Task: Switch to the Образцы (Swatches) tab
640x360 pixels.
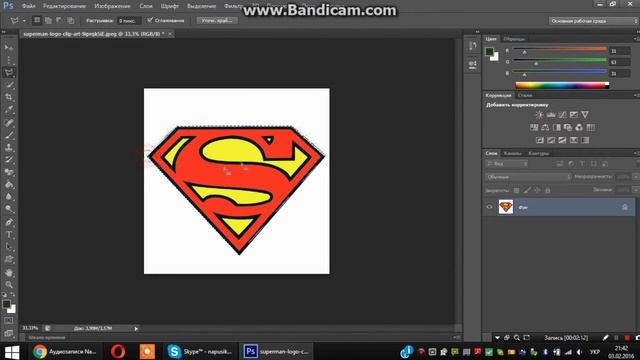Action: point(514,39)
